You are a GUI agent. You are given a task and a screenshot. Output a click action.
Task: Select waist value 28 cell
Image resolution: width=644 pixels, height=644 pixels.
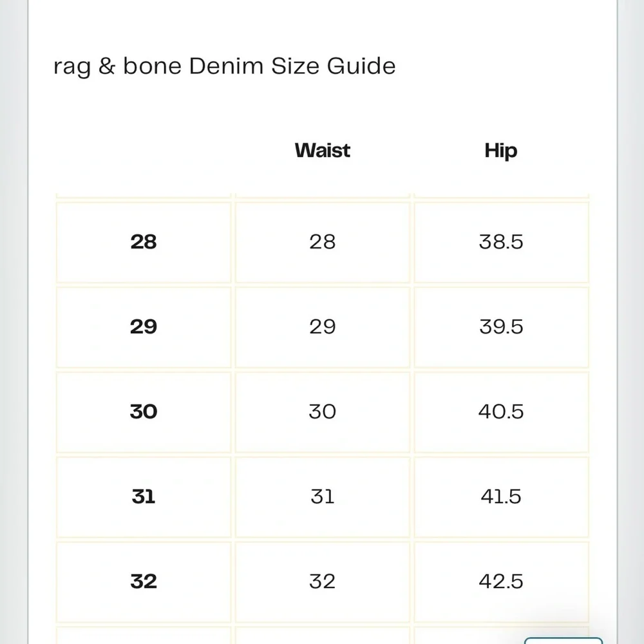[323, 242]
